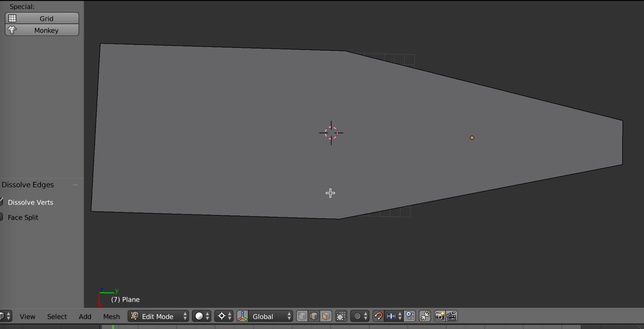Click the Dissolve Edges panel grip handle
The height and width of the screenshot is (329, 644).
tap(76, 185)
